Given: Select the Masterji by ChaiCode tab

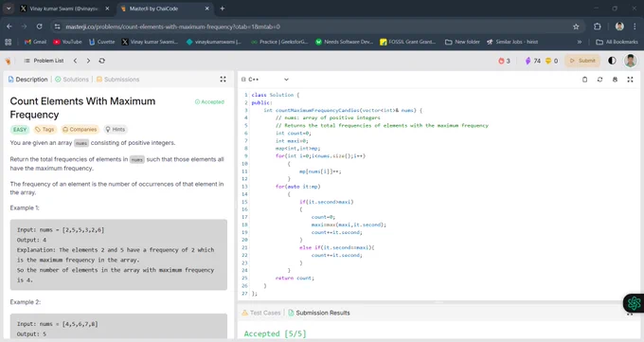Looking at the screenshot, I should (164, 9).
